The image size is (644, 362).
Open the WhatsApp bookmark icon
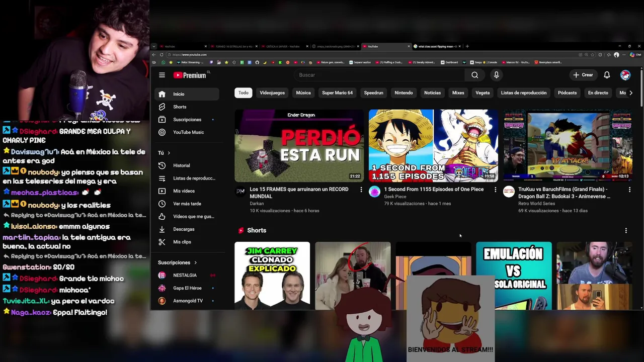(163, 62)
